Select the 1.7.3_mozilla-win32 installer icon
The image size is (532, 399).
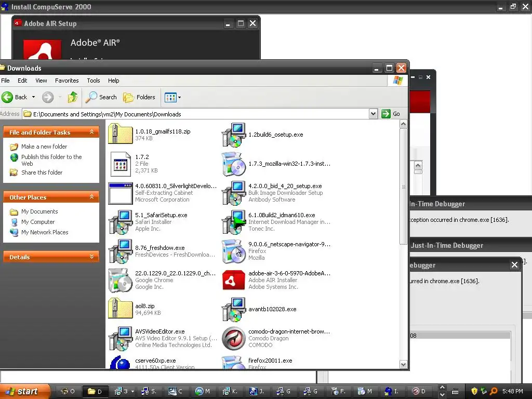(233, 164)
